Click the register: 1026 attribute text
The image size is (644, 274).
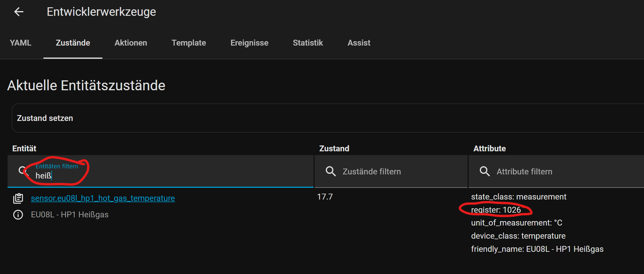(496, 209)
